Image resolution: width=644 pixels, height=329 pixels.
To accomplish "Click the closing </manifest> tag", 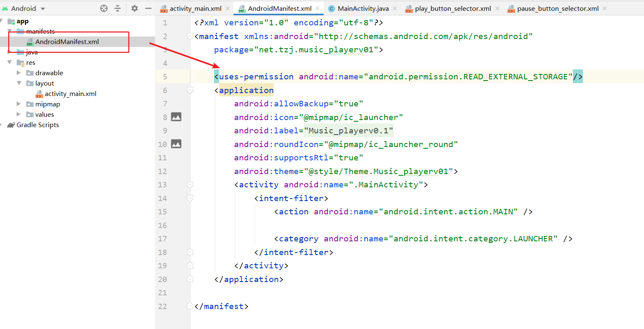I will coord(221,307).
